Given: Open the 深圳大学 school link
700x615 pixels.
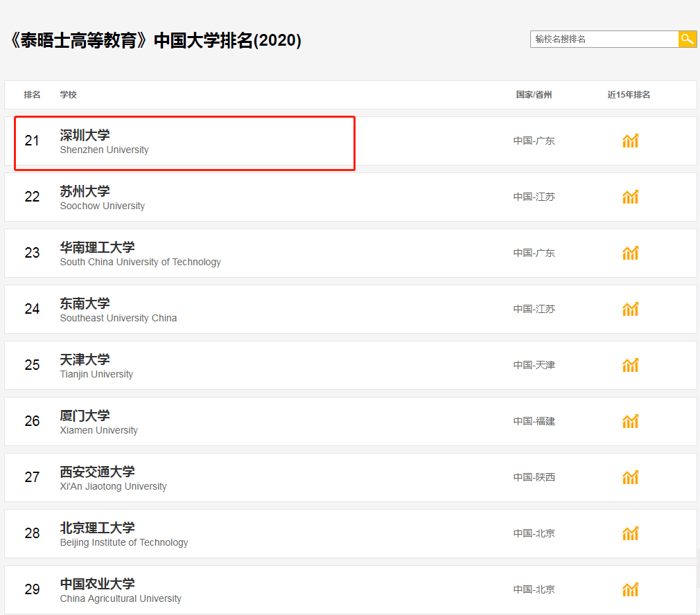Looking at the screenshot, I should [x=85, y=135].
